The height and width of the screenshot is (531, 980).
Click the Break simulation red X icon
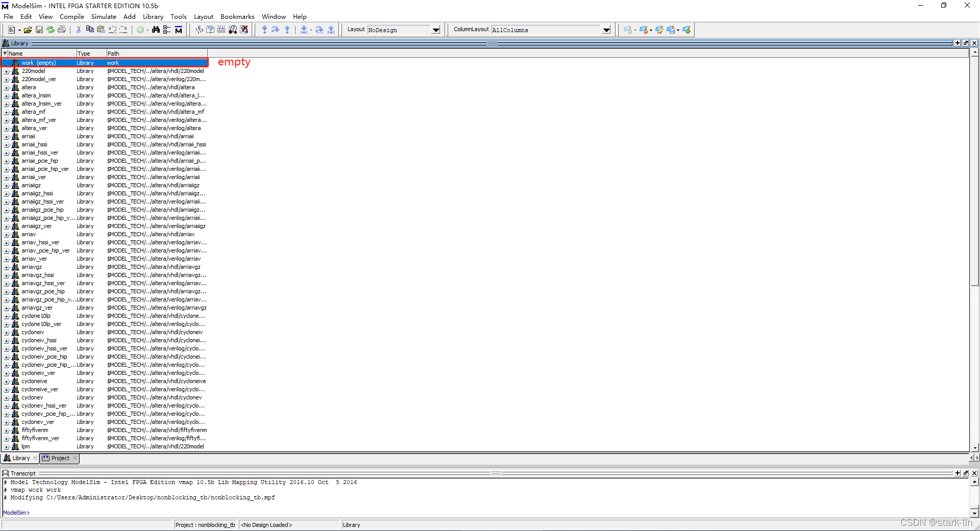pyautogui.click(x=244, y=30)
